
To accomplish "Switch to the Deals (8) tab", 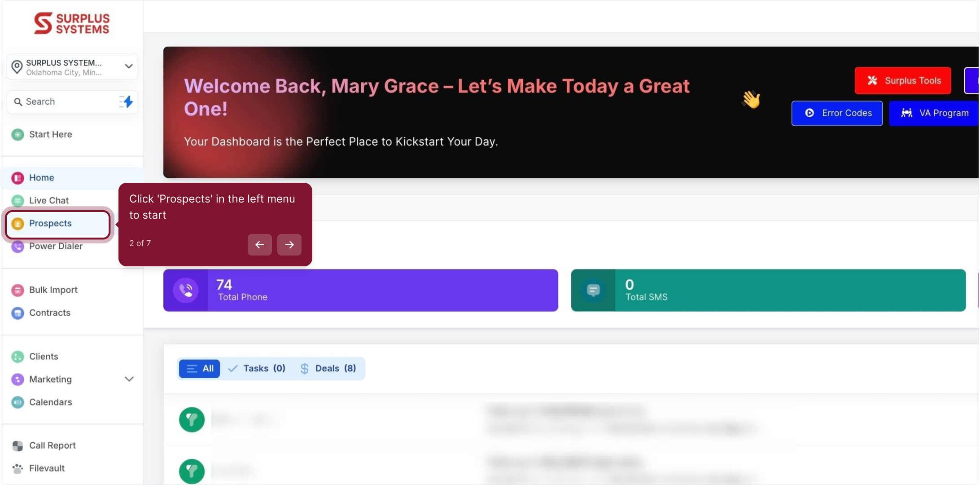I will click(328, 369).
